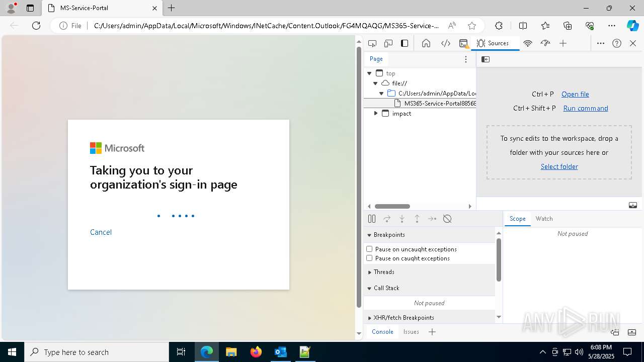Select the MS365-Service-Portal file in tree
This screenshot has width=644, height=362.
point(420,104)
